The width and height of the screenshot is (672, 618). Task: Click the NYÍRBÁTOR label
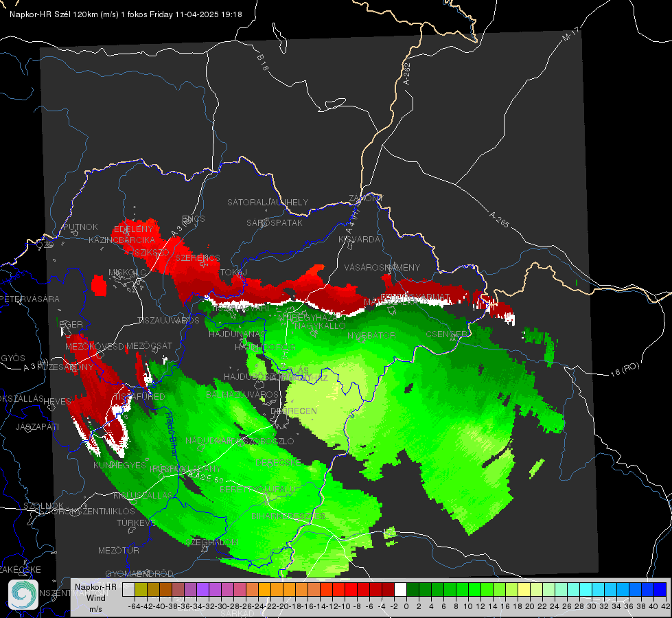pos(371,335)
